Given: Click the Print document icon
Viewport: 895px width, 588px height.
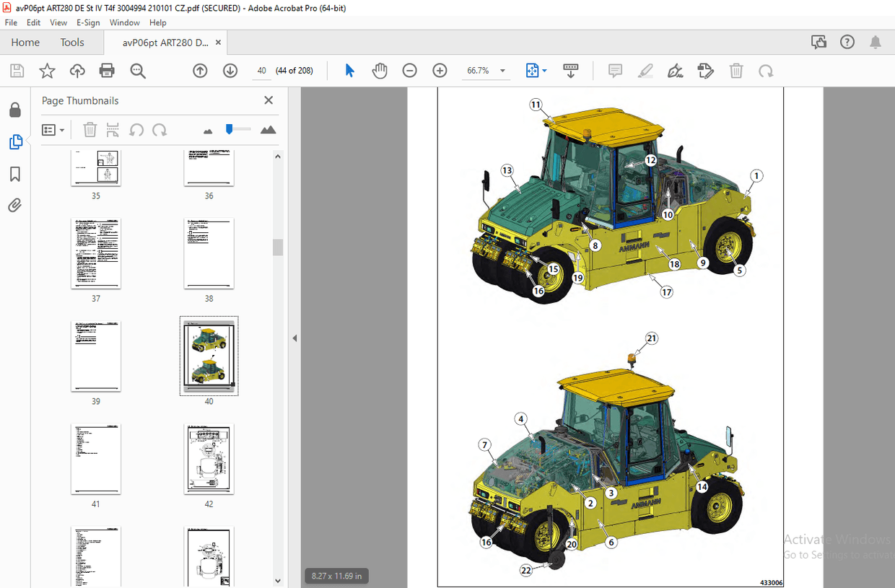Looking at the screenshot, I should [x=107, y=70].
